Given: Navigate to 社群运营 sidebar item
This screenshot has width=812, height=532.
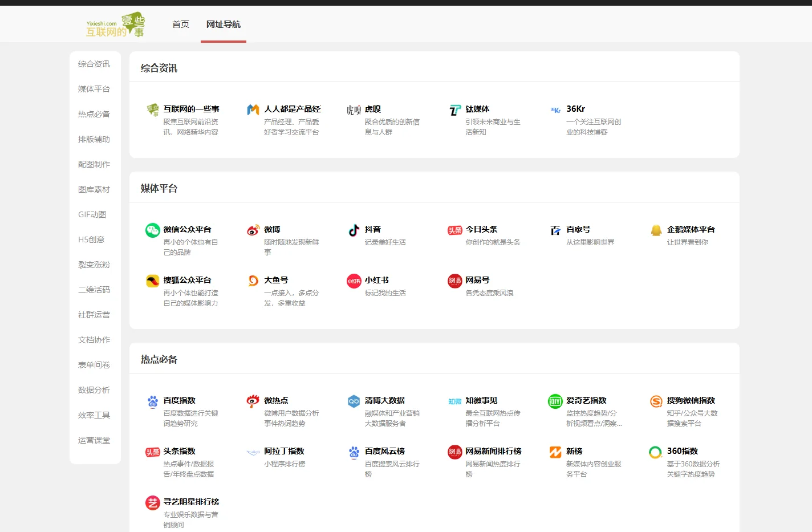Looking at the screenshot, I should [94, 315].
